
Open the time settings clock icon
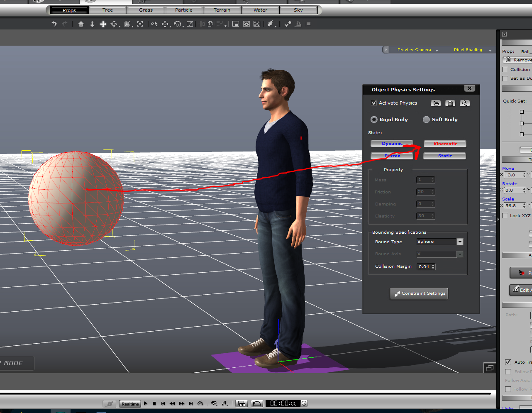pyautogui.click(x=304, y=403)
